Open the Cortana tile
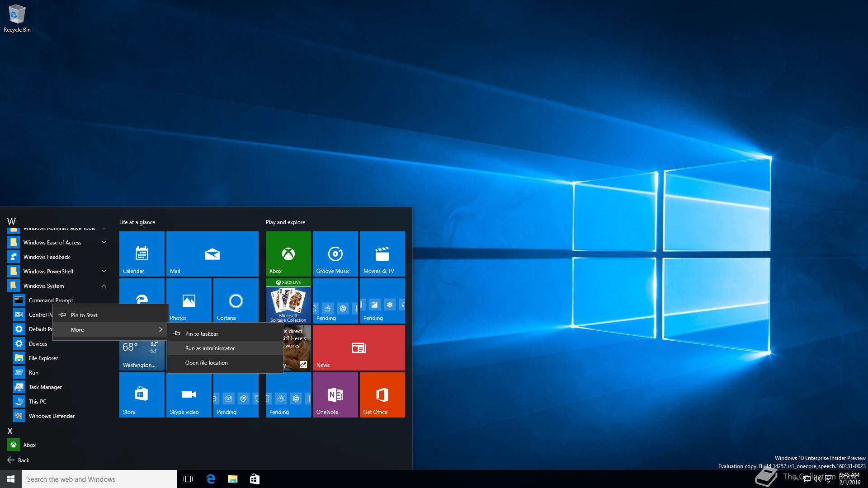 coord(236,300)
